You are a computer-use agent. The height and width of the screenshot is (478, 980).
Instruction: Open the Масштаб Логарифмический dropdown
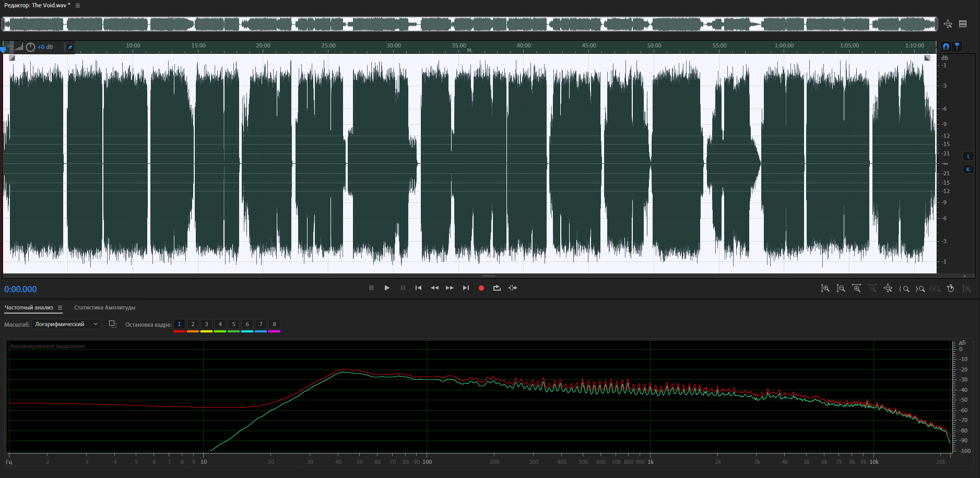[x=66, y=324]
